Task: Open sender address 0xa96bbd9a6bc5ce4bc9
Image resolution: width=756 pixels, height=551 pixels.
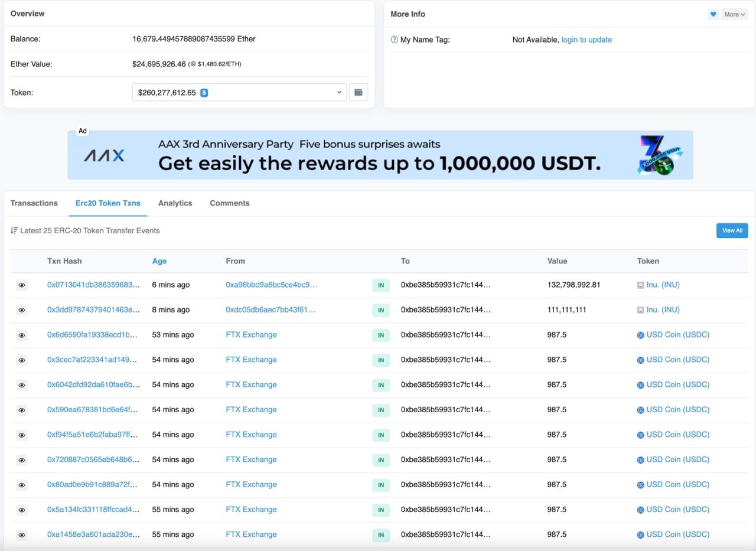Action: tap(272, 285)
